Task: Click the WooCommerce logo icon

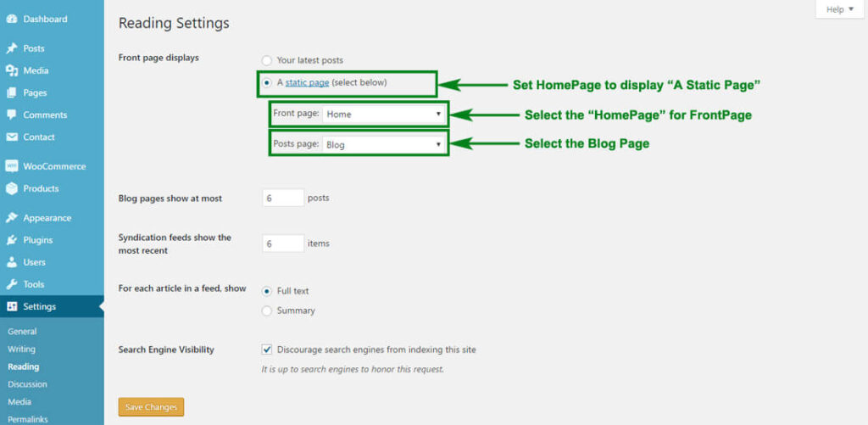Action: pyautogui.click(x=12, y=166)
